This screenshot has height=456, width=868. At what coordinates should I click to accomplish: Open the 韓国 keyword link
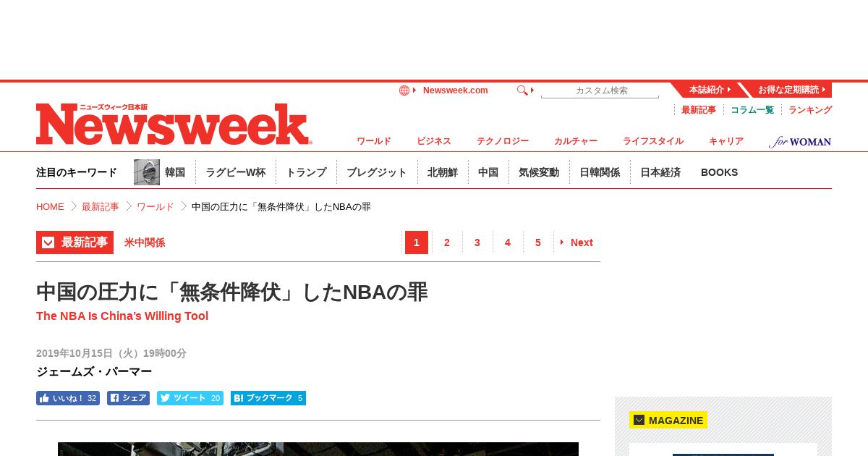[175, 172]
